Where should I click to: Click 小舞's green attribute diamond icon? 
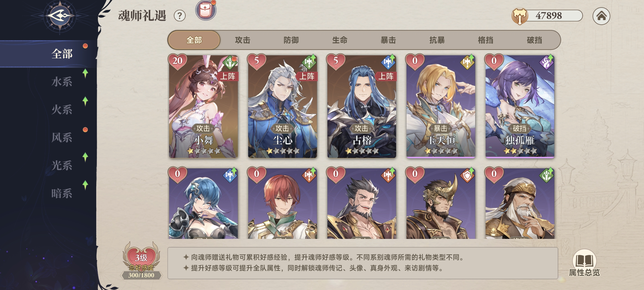(x=230, y=62)
